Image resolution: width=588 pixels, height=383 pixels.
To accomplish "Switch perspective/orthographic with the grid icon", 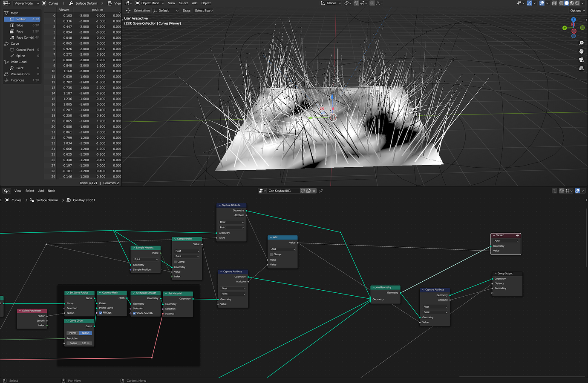I will click(x=581, y=68).
